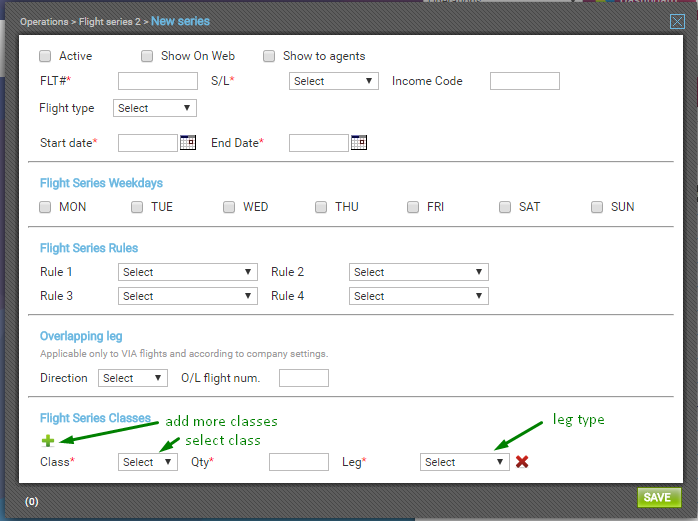Open the Direction dropdown
The width and height of the screenshot is (698, 521).
[132, 378]
